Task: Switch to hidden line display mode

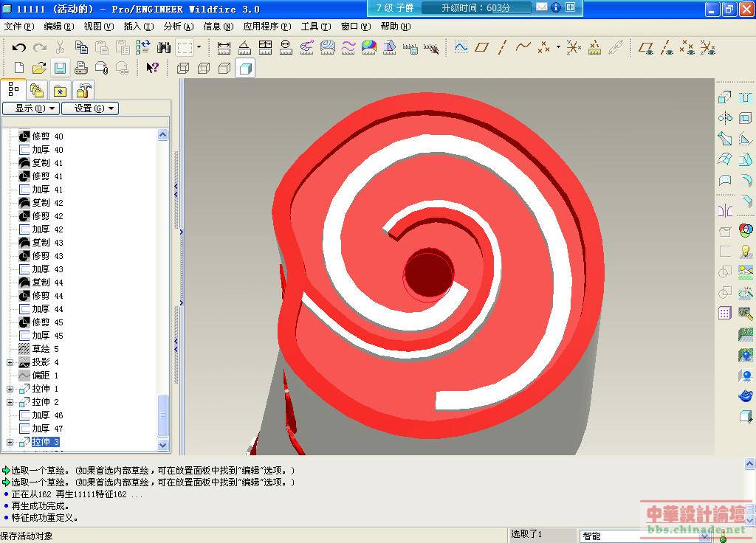Action: [x=204, y=68]
